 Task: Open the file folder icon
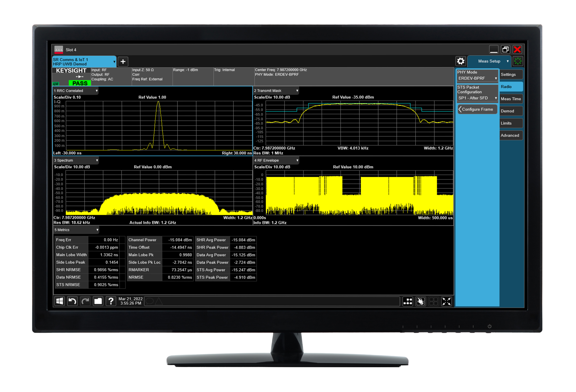(98, 301)
